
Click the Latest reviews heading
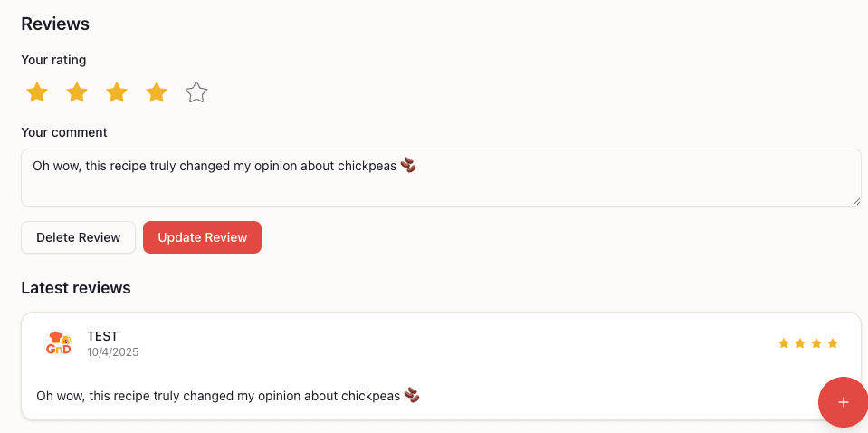pyautogui.click(x=76, y=288)
